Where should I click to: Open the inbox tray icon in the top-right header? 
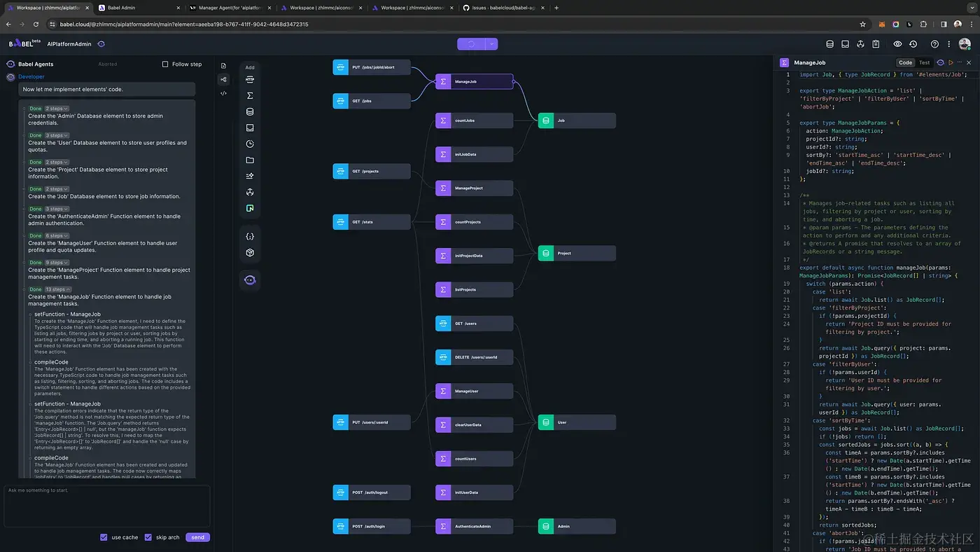[x=846, y=44]
